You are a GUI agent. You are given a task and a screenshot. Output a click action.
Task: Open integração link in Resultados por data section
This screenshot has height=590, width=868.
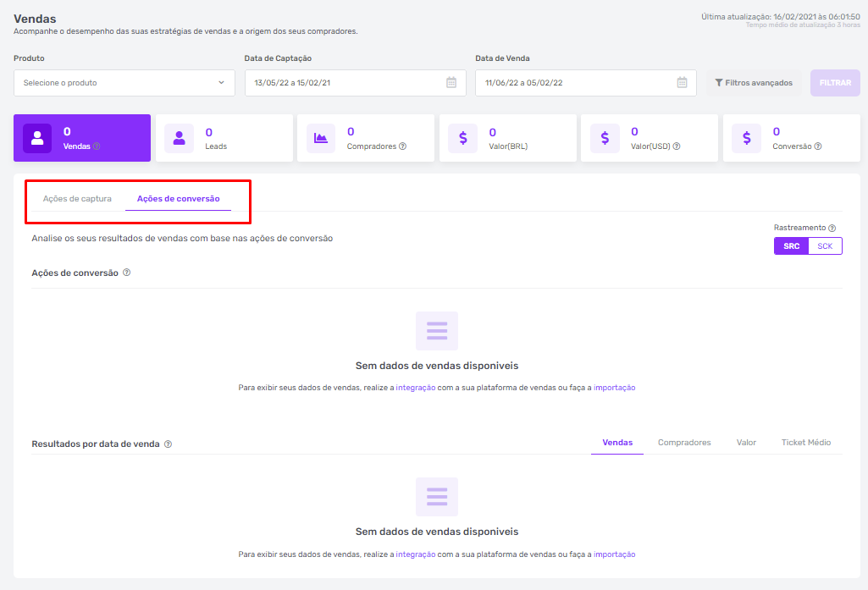click(x=415, y=554)
